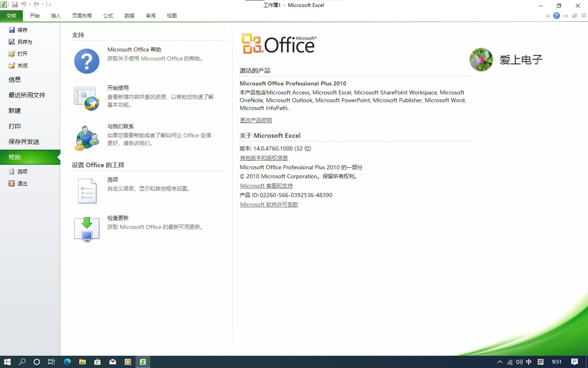Image resolution: width=588 pixels, height=368 pixels.
Task: Open File Explorer from the taskbar
Action: click(82, 362)
